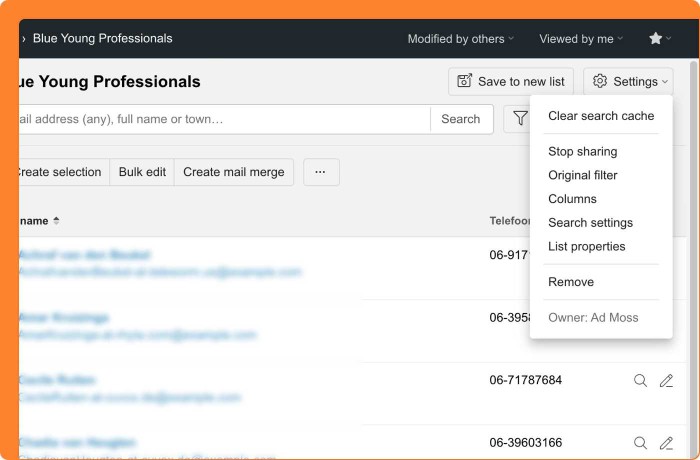Focus the name or town search field
Image resolution: width=700 pixels, height=460 pixels.
pos(224,119)
